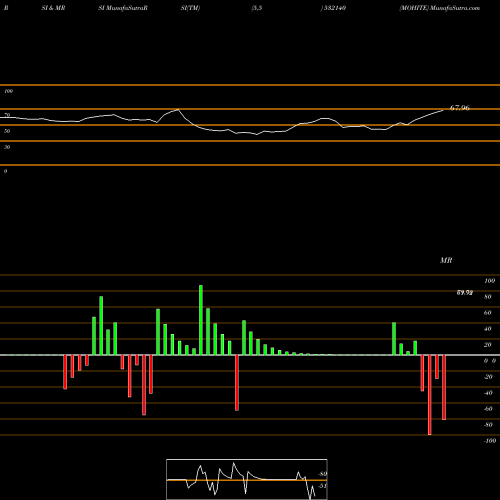
Task: Click the 'SI & MR' header text
Action: click(x=53, y=8)
